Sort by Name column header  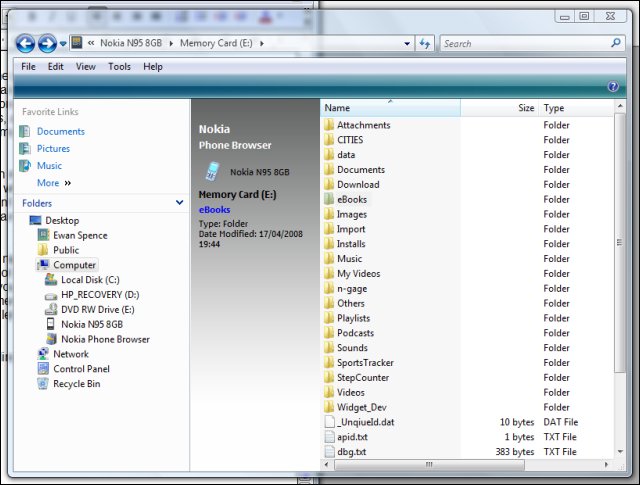coord(391,108)
